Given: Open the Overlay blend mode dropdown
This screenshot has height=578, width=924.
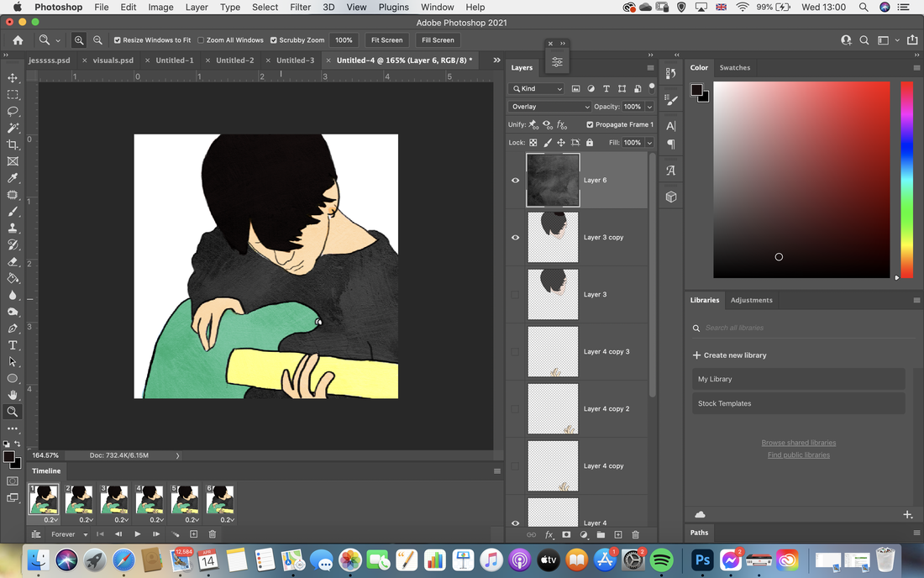Looking at the screenshot, I should click(x=549, y=107).
